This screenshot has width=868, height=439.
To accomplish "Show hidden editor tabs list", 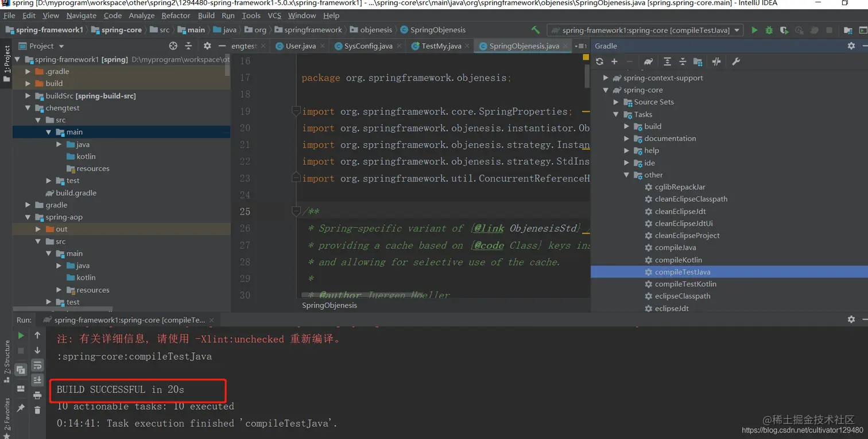I will (x=580, y=46).
